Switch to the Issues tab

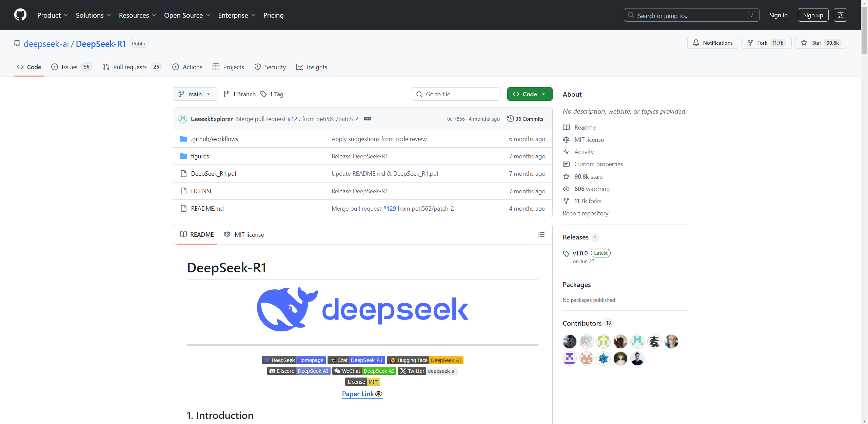69,67
